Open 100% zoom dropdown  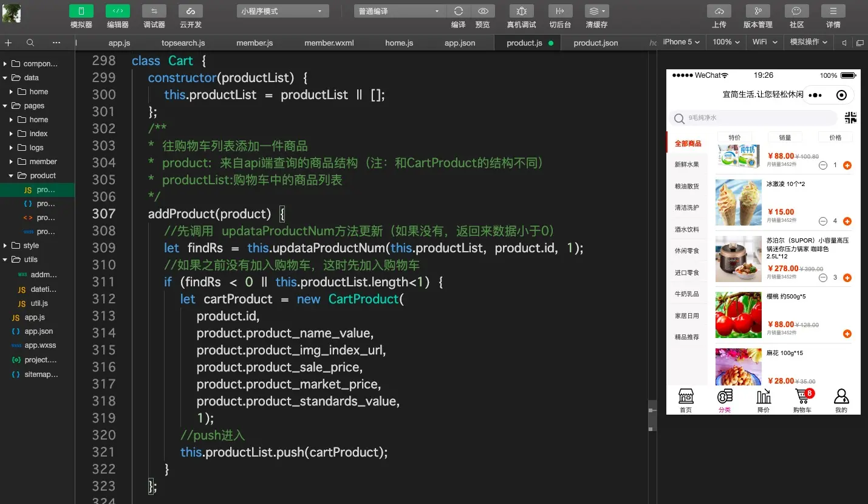pyautogui.click(x=726, y=42)
